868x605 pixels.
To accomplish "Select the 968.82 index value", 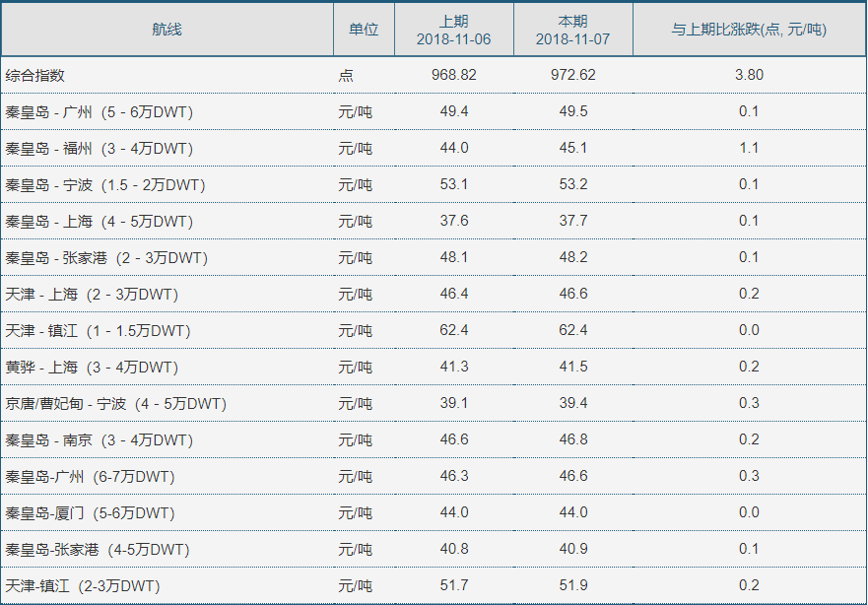I will [x=454, y=75].
